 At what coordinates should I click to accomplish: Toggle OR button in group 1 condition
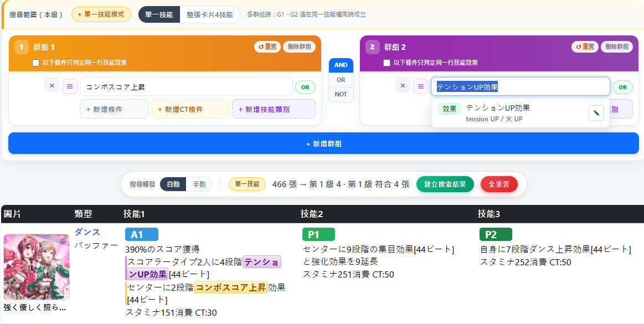(305, 87)
